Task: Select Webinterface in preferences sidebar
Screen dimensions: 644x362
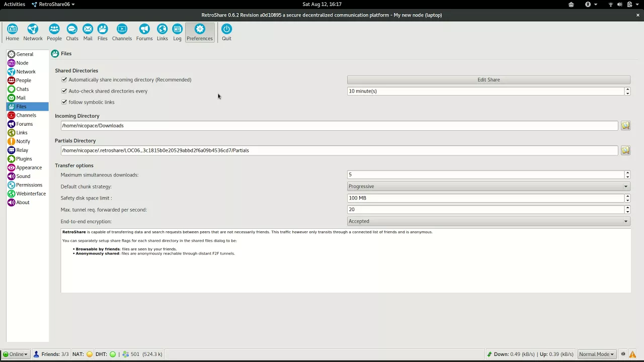Action: point(27,194)
